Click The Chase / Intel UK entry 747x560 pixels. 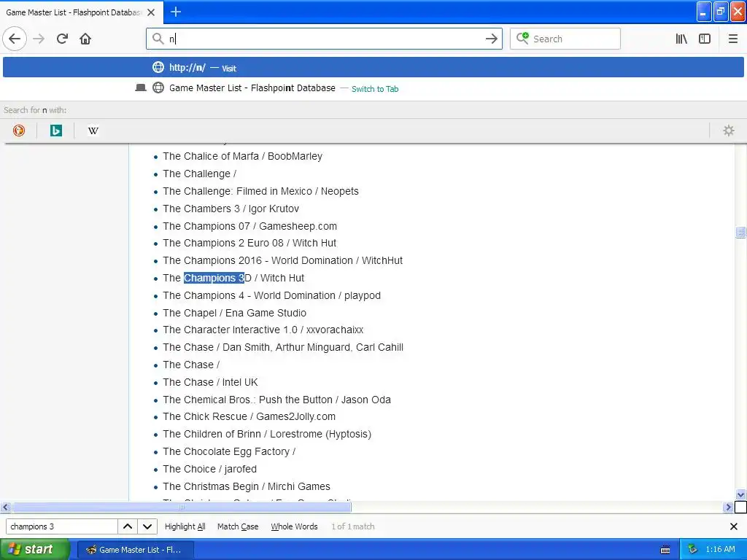point(210,382)
